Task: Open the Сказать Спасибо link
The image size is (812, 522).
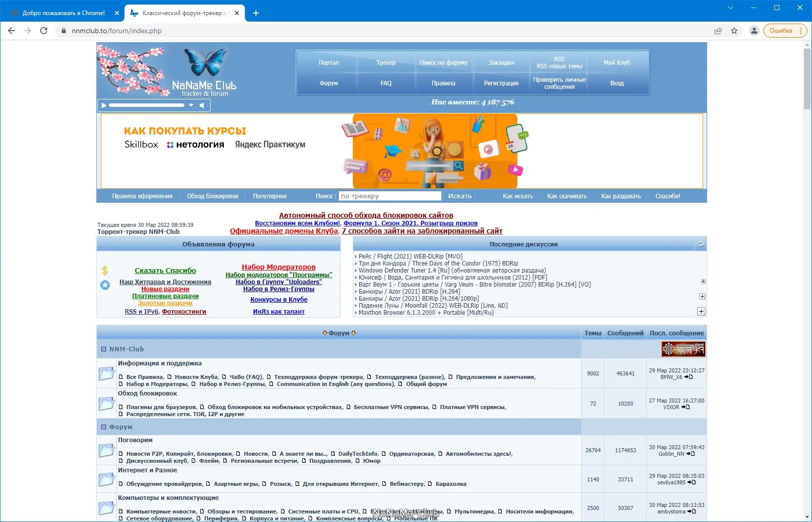Action: [x=165, y=271]
